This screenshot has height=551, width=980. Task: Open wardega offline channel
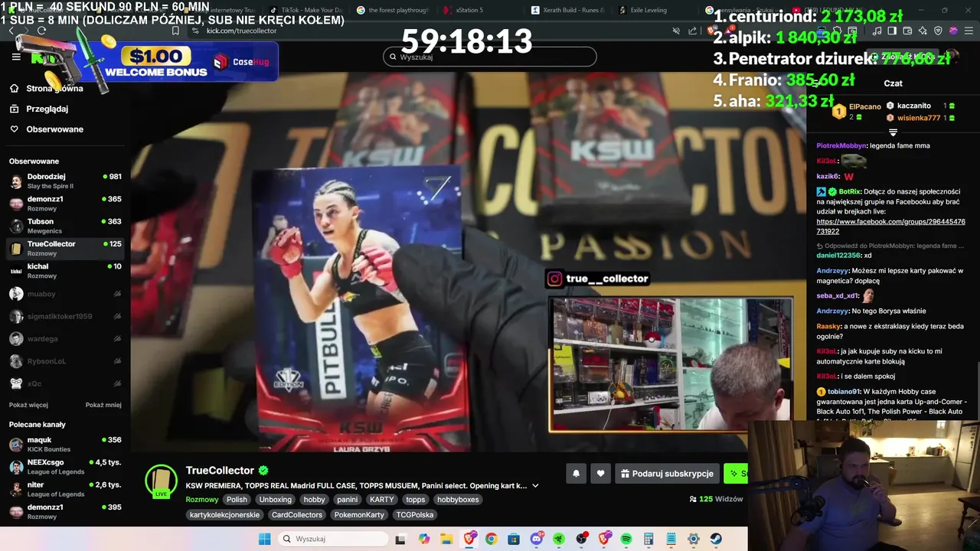65,338
